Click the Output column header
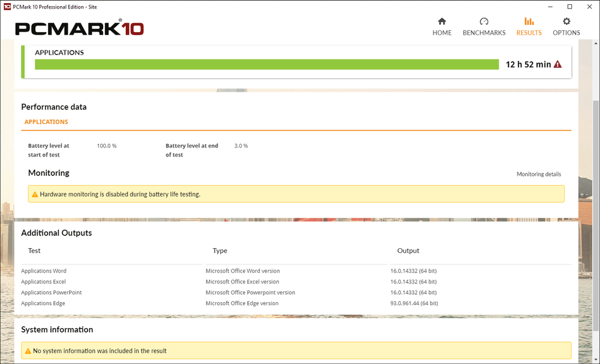Image resolution: width=600 pixels, height=364 pixels. click(x=408, y=251)
